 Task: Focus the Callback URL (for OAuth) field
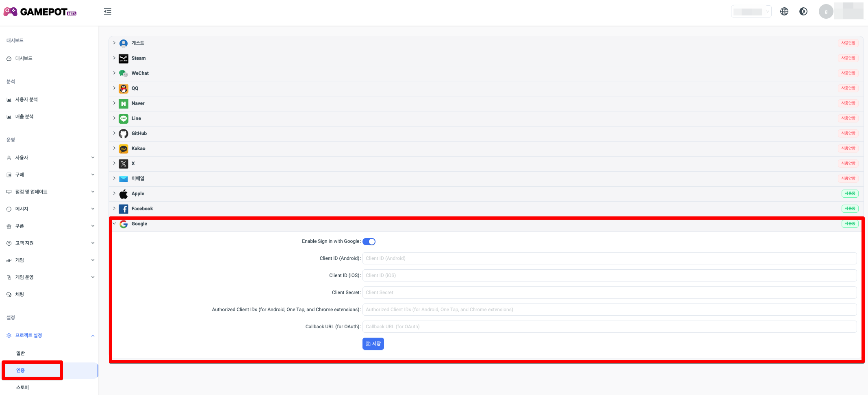coord(610,327)
